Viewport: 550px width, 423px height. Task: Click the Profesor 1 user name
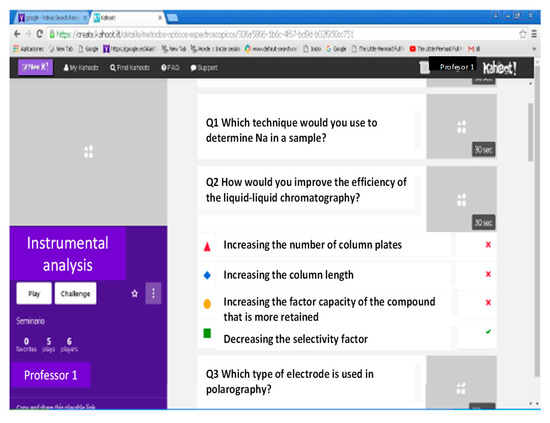point(456,67)
